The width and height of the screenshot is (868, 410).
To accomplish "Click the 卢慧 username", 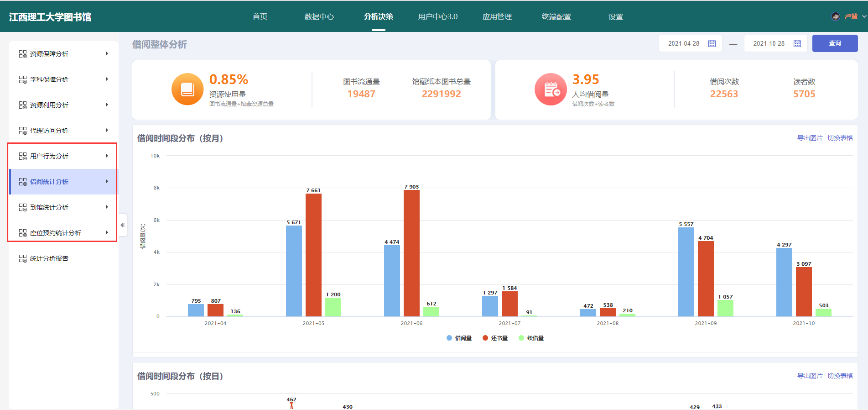I will 851,16.
